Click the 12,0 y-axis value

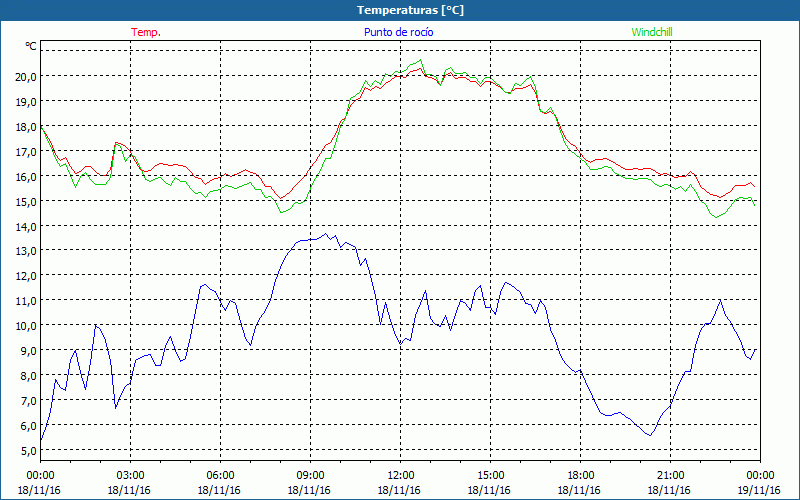(x=26, y=276)
